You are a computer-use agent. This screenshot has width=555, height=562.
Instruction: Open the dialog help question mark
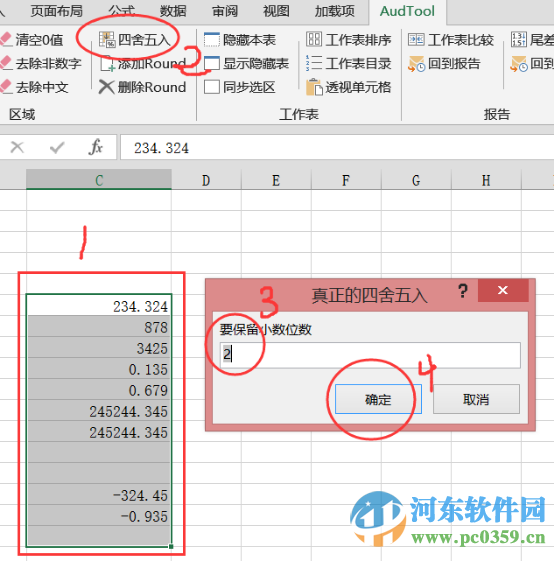coord(463,291)
